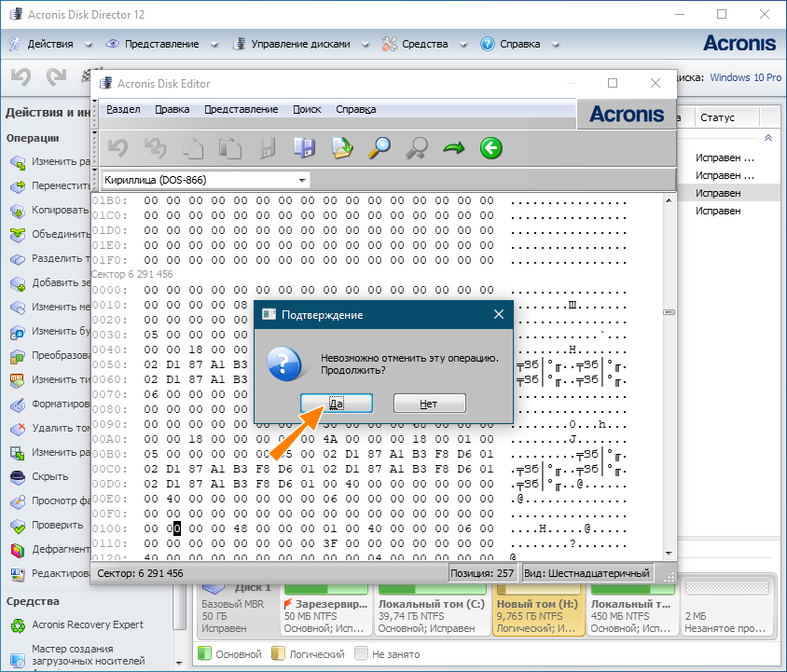Click the blue floppy disk save icon
The height and width of the screenshot is (672, 787).
click(x=304, y=147)
